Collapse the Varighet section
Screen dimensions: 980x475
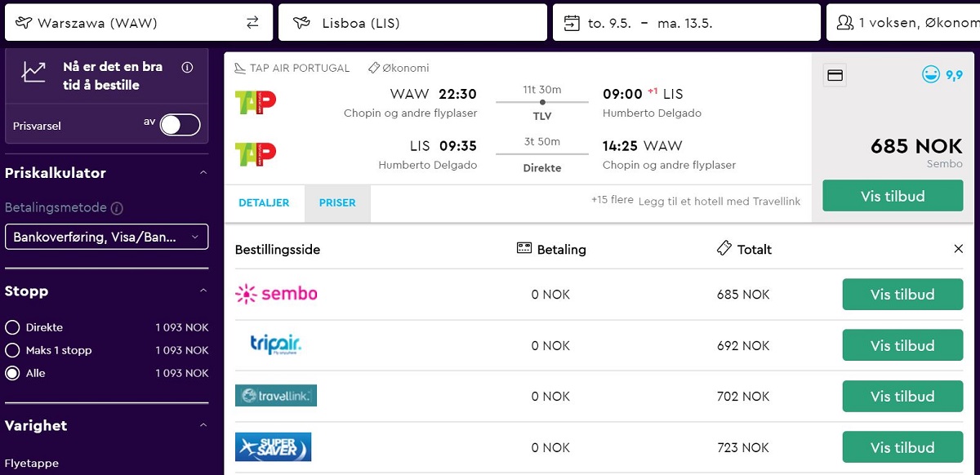point(203,426)
